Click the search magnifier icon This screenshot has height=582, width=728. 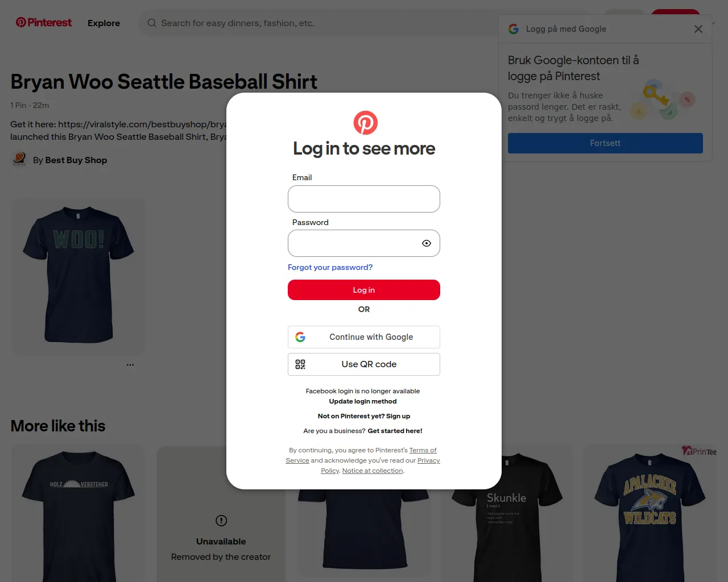pyautogui.click(x=152, y=23)
